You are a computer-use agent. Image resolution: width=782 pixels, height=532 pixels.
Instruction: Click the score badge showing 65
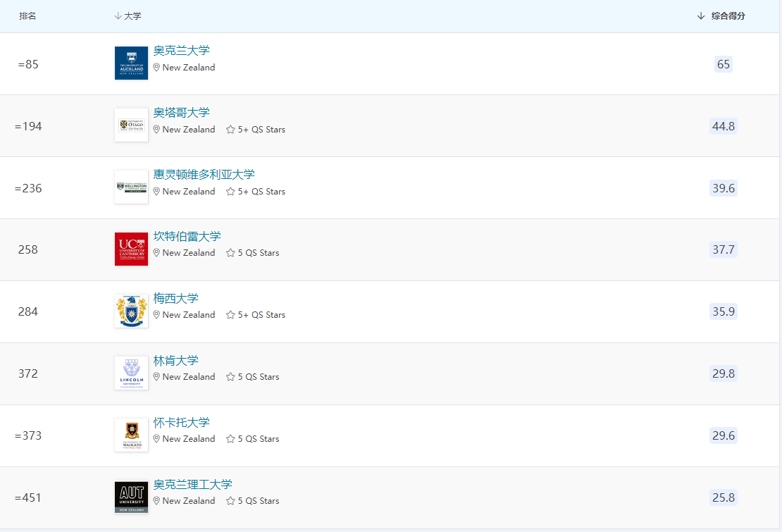(723, 63)
